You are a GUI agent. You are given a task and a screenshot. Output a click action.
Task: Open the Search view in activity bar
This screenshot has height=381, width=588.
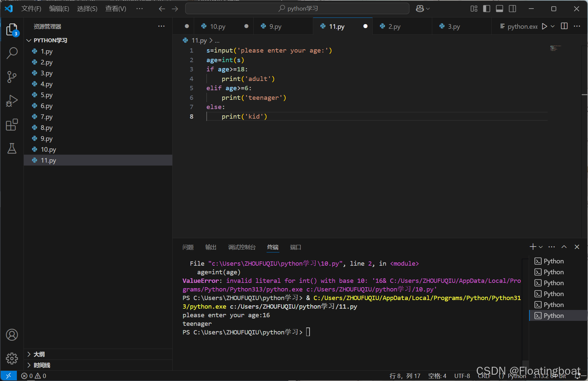point(12,53)
